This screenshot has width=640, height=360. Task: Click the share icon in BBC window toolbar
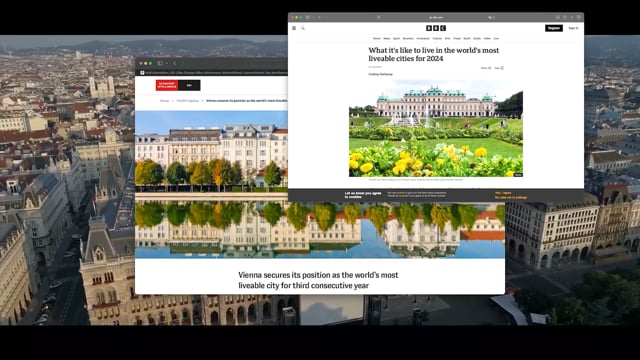564,18
